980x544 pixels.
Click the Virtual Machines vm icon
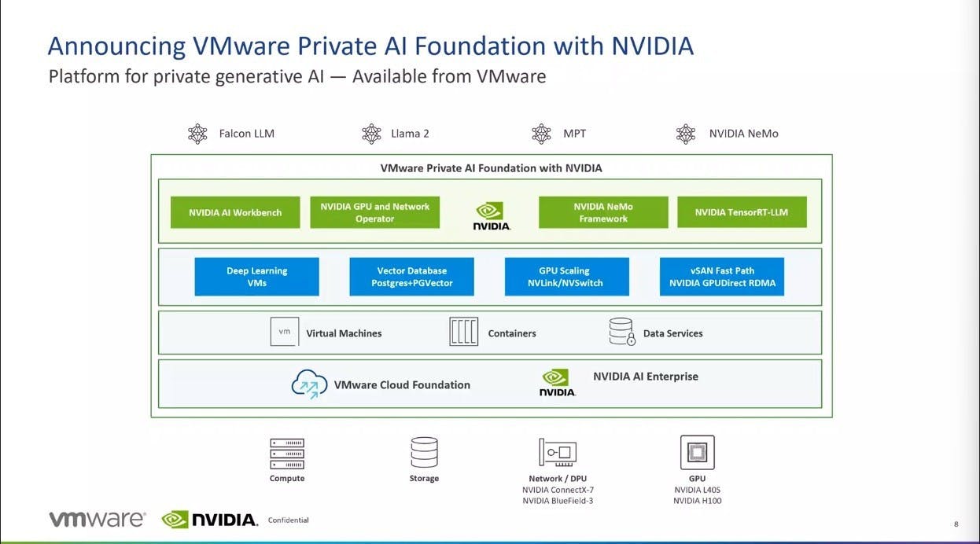point(284,332)
